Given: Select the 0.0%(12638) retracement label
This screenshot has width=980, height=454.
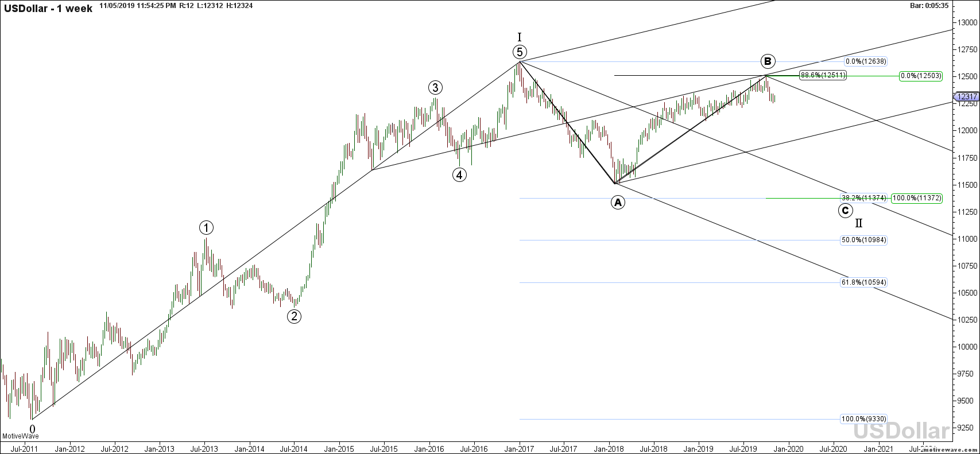Looking at the screenshot, I should tap(865, 61).
